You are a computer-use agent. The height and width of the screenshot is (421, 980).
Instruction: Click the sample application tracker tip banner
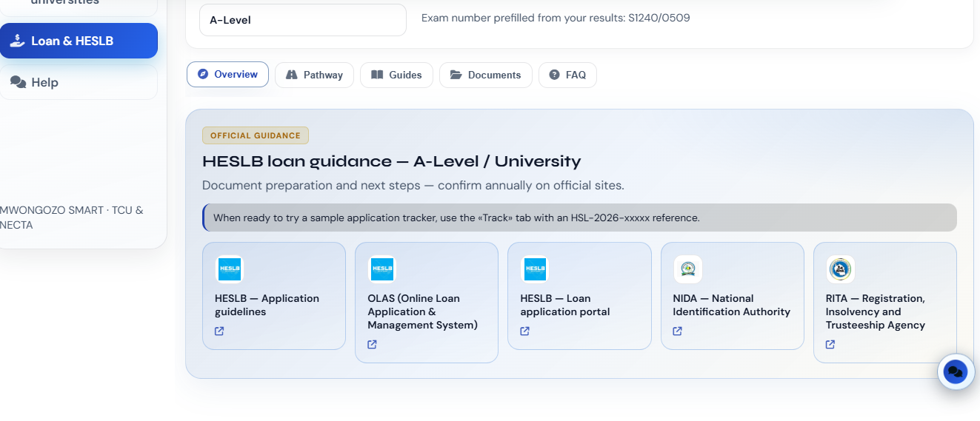click(579, 218)
